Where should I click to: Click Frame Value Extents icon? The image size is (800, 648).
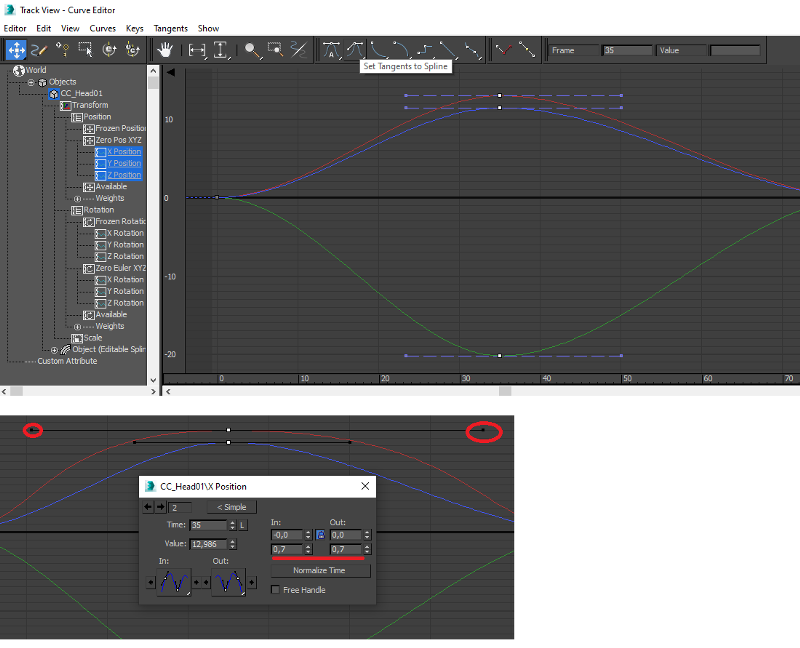tap(220, 50)
